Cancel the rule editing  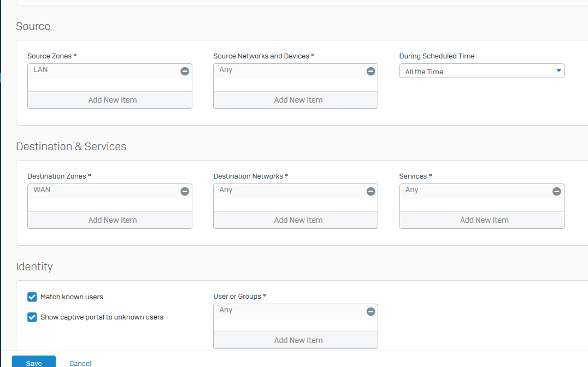(80, 363)
